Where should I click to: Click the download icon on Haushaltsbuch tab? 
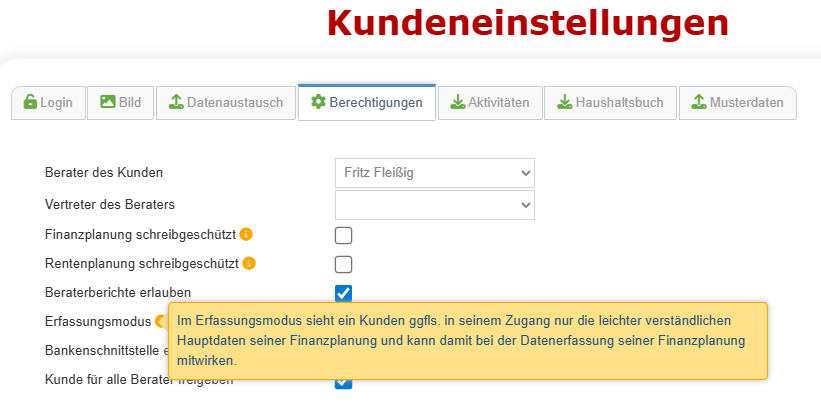(564, 102)
